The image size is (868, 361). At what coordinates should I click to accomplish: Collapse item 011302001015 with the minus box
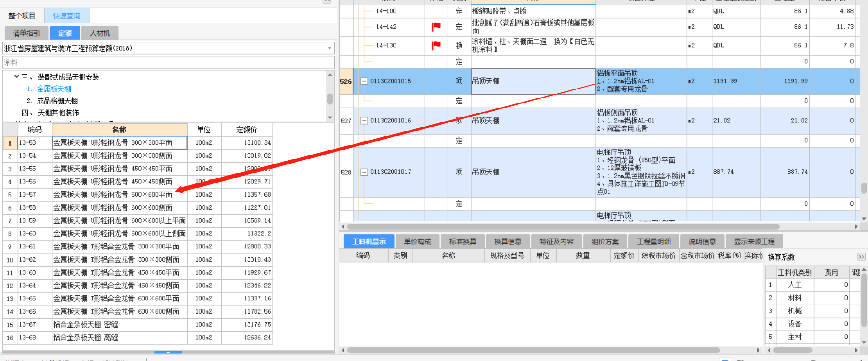(x=364, y=81)
